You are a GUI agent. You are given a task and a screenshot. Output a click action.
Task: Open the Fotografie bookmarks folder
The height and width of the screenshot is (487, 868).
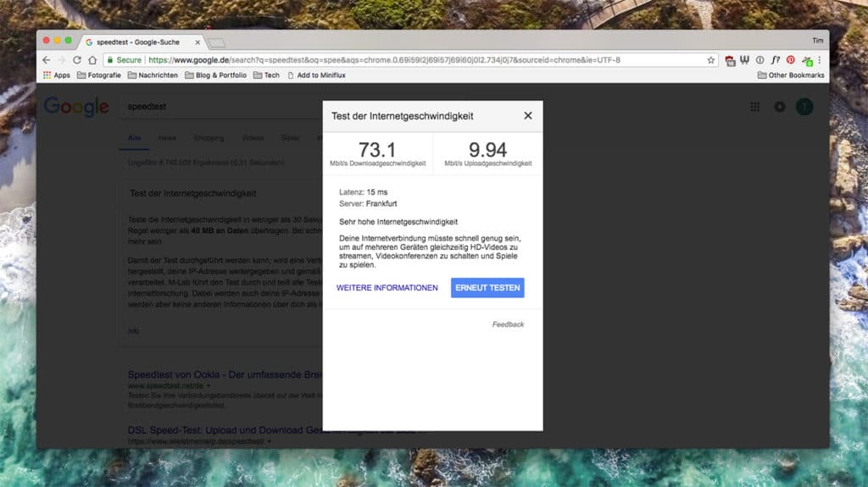point(99,75)
